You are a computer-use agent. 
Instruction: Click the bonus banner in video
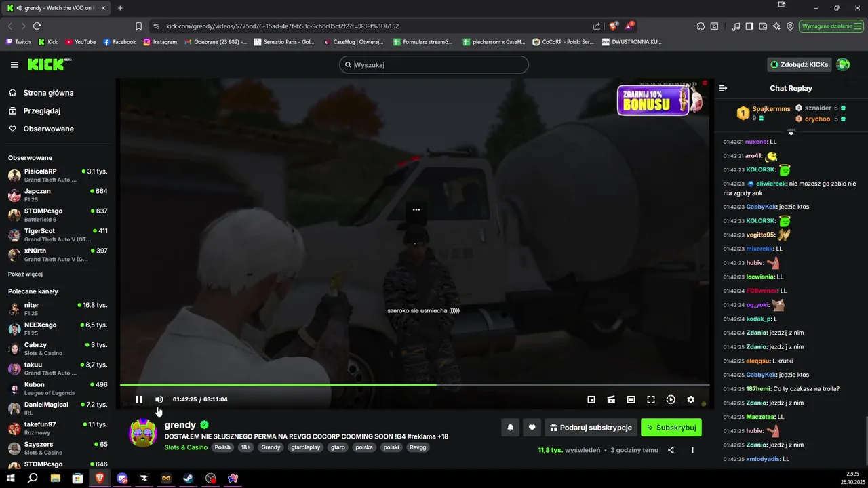661,99
